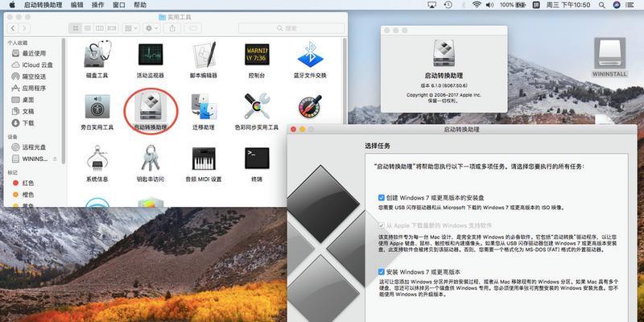Open Spotlight search in menu bar
Viewport: 644px width, 322px height.
(601, 5)
